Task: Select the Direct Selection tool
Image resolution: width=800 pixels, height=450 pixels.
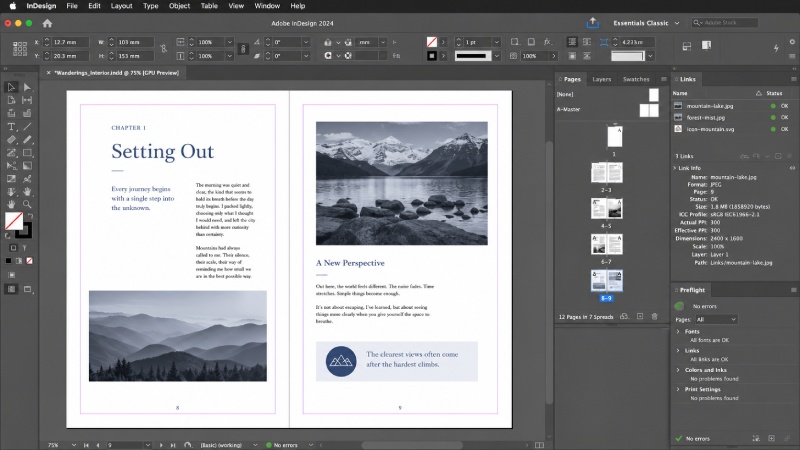Action: click(x=27, y=87)
